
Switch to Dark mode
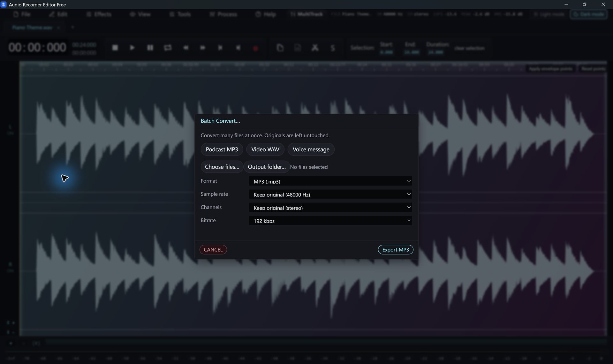(589, 14)
